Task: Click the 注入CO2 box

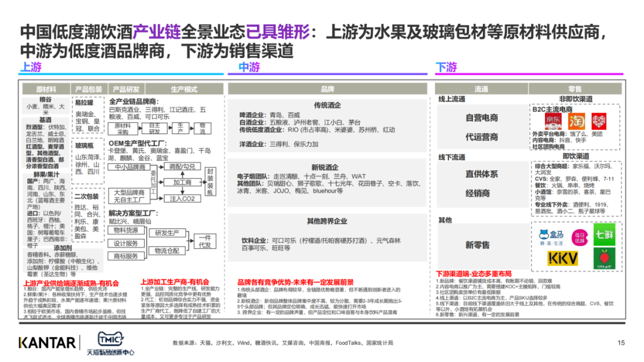Action: 182,199
